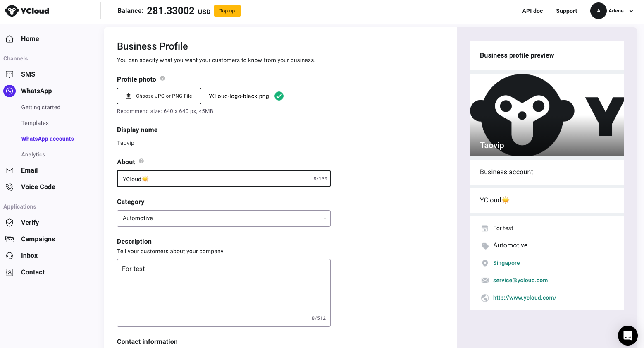Click the Verify shield icon

10,223
